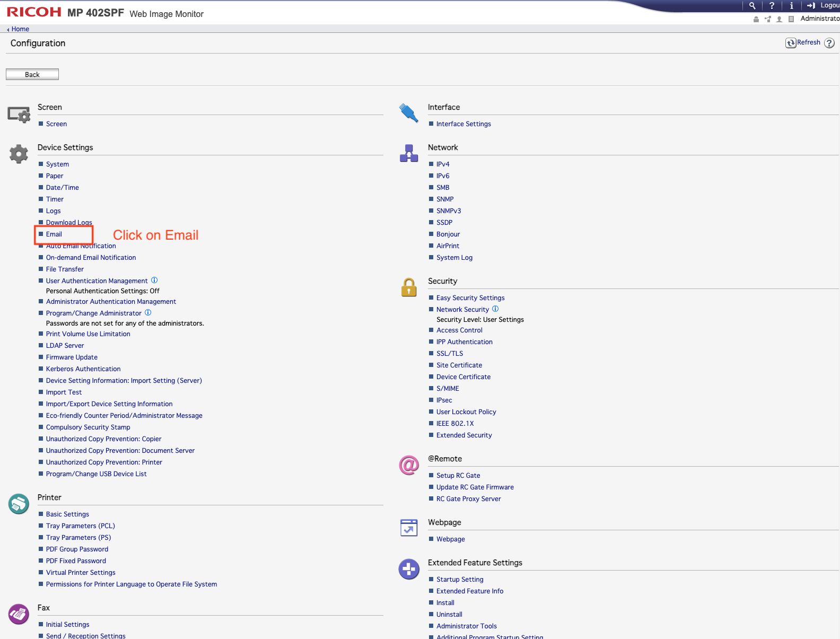This screenshot has width=840, height=639.
Task: Open the Import Test link
Action: (64, 392)
